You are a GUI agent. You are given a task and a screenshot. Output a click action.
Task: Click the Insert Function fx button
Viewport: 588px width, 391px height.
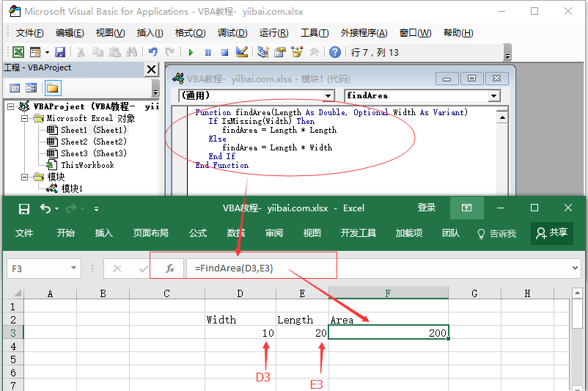170,268
